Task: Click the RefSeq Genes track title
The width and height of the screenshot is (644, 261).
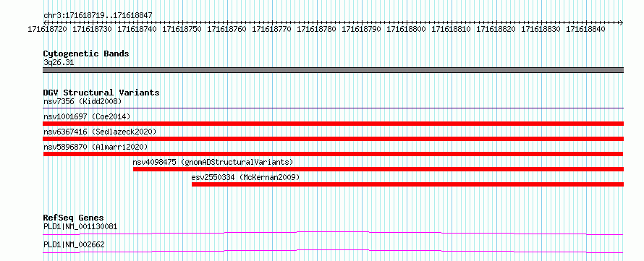Action: [74, 218]
